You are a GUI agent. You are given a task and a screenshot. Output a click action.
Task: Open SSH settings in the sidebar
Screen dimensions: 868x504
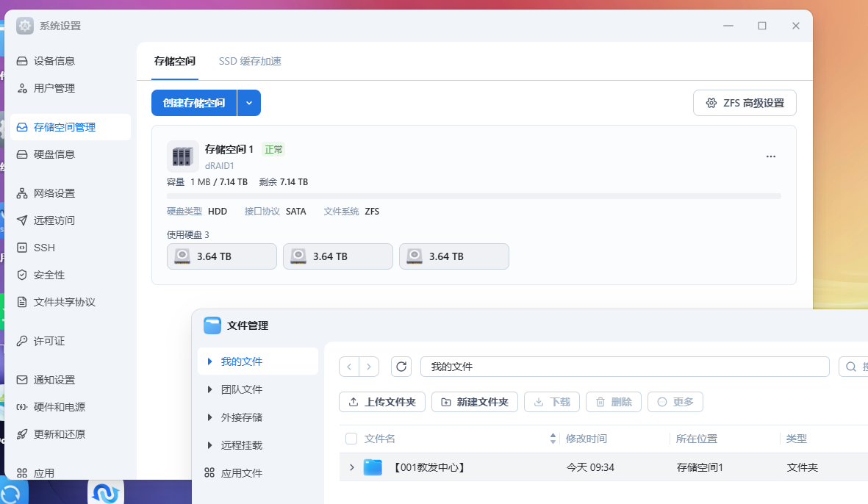[44, 248]
